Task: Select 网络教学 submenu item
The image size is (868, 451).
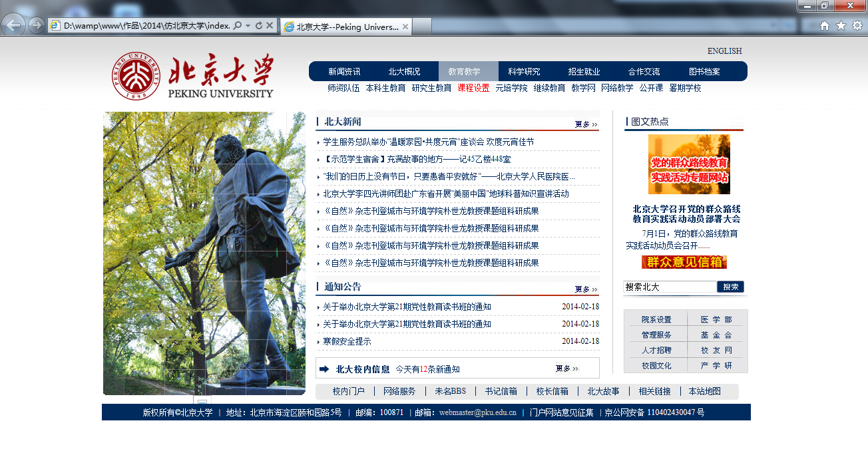Action: click(x=617, y=88)
